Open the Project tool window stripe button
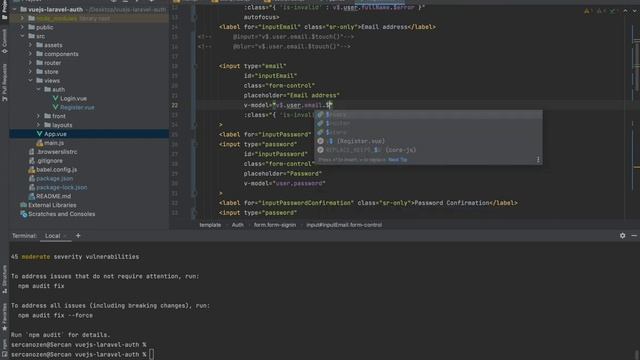This screenshot has height=360, width=640. point(4,10)
